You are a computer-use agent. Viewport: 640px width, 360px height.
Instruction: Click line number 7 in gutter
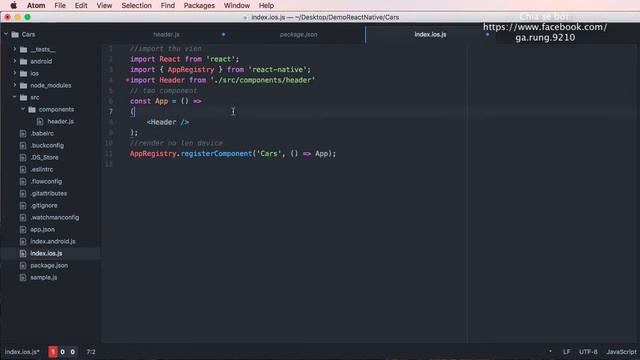pyautogui.click(x=111, y=111)
